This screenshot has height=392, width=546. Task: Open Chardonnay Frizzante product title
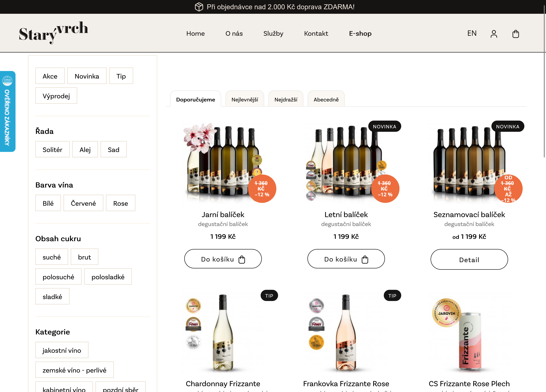[223, 384]
